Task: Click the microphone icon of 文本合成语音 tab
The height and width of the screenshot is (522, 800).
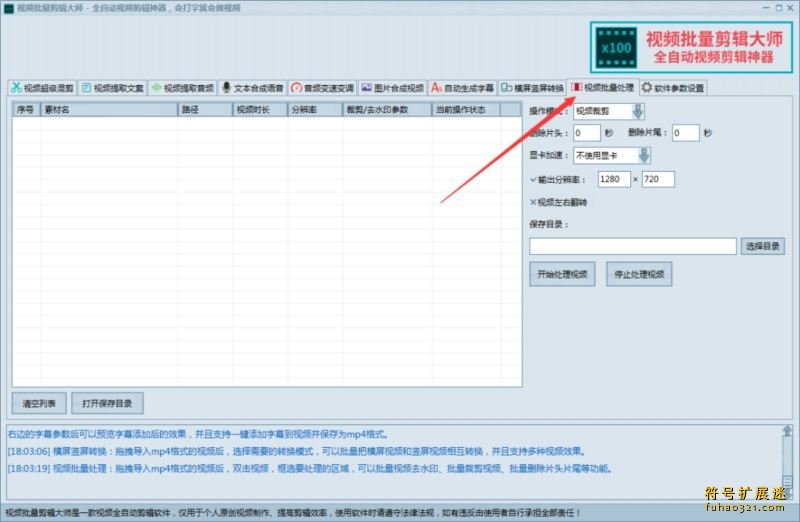Action: [x=227, y=88]
